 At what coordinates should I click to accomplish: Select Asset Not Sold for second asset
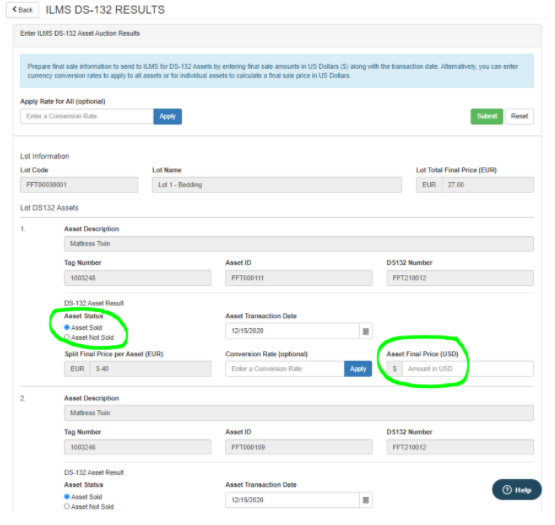67,507
